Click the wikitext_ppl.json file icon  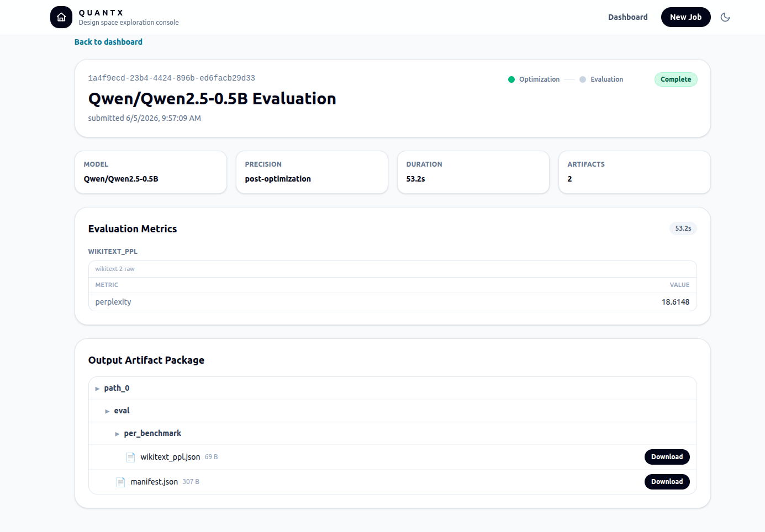click(131, 457)
